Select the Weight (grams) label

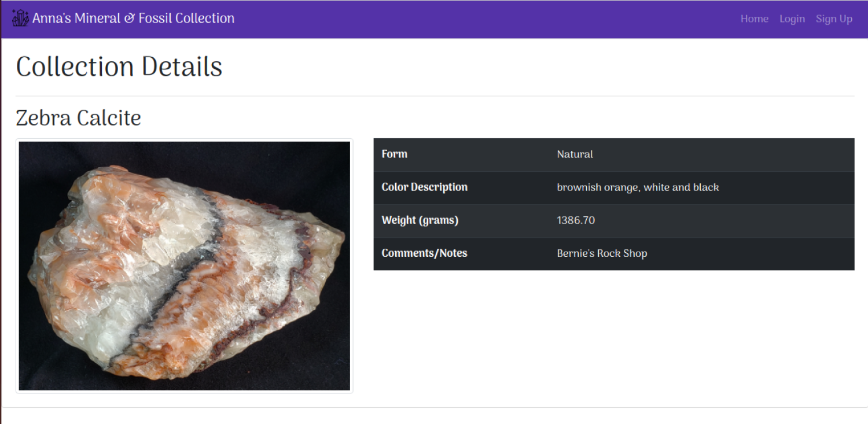[x=420, y=220]
